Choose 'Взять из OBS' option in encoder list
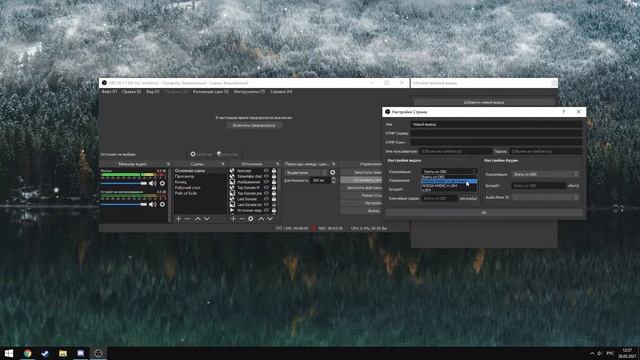The image size is (640, 360). coord(449,177)
